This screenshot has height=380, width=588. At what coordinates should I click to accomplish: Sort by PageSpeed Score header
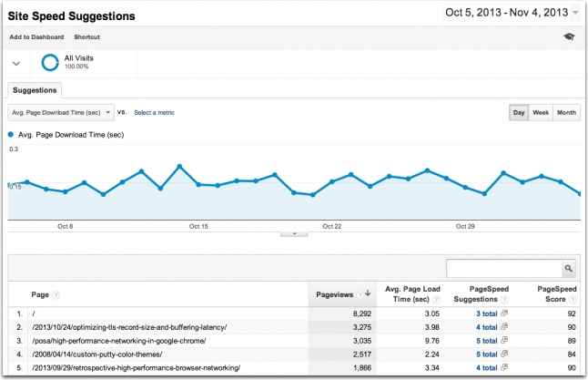(x=556, y=294)
